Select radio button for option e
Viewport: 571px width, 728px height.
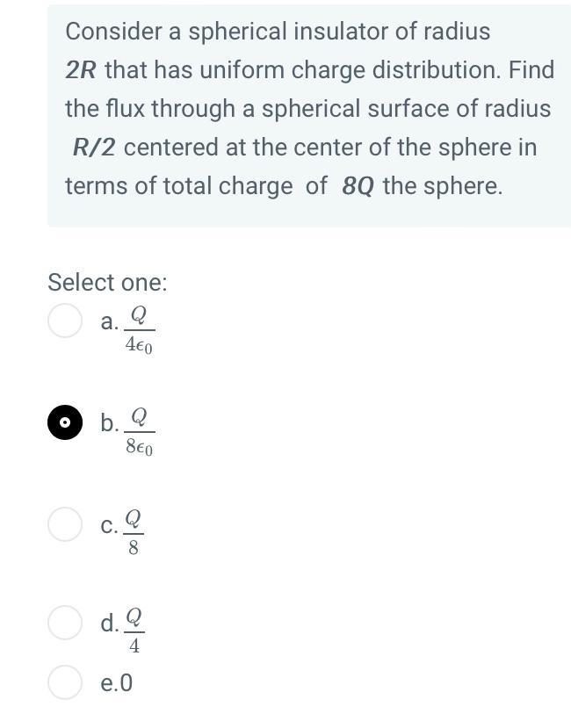pyautogui.click(x=64, y=680)
